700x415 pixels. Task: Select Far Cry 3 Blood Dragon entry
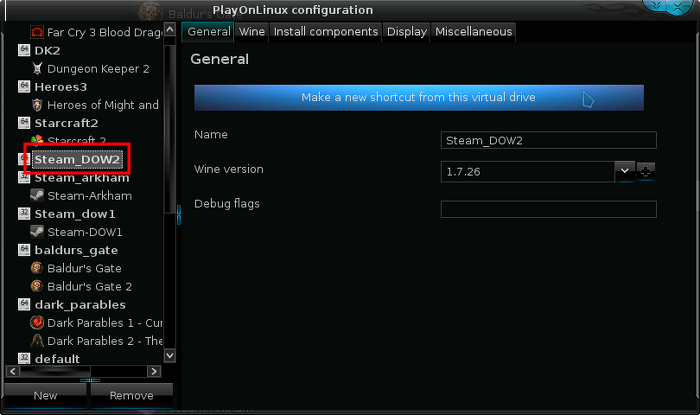tap(104, 32)
